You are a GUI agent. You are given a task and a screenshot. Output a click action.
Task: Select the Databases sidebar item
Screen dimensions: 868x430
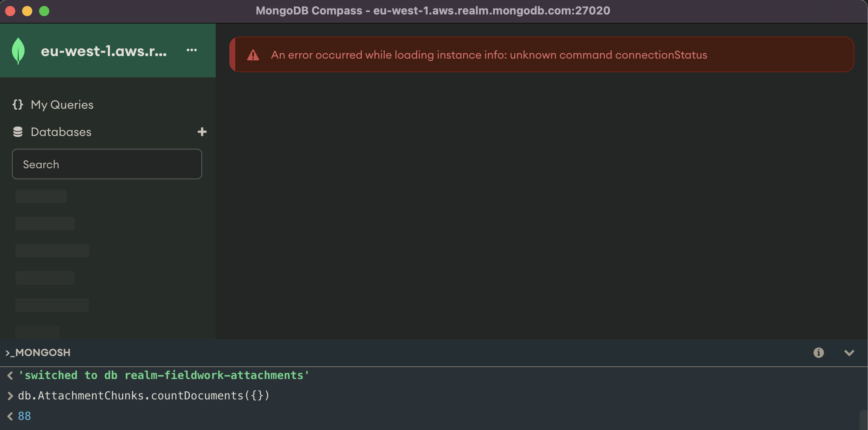point(61,132)
